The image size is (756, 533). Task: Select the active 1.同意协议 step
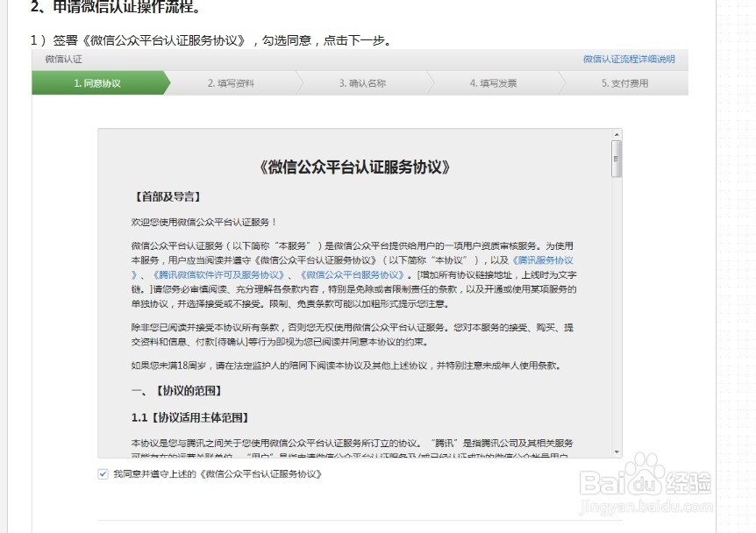tap(94, 82)
